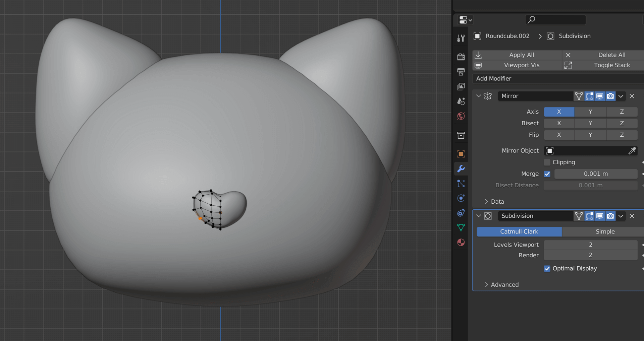This screenshot has width=644, height=341.
Task: Disable Optimal Display on Subdivision modifier
Action: pos(547,268)
